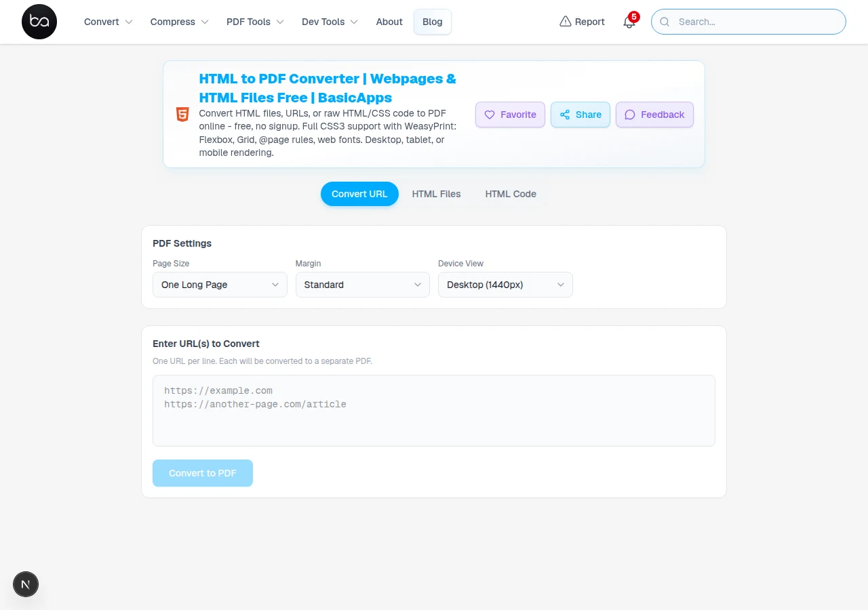Open the Blog page
The width and height of the screenshot is (868, 610).
(433, 22)
